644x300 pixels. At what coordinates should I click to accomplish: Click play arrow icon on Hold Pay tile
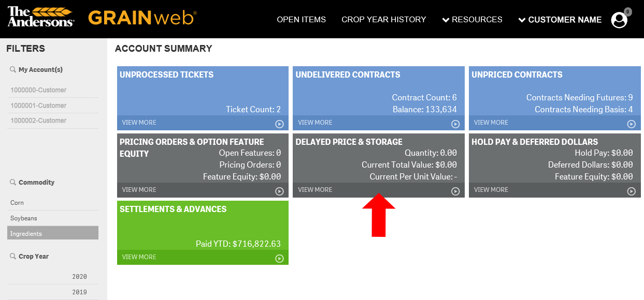coord(631,191)
